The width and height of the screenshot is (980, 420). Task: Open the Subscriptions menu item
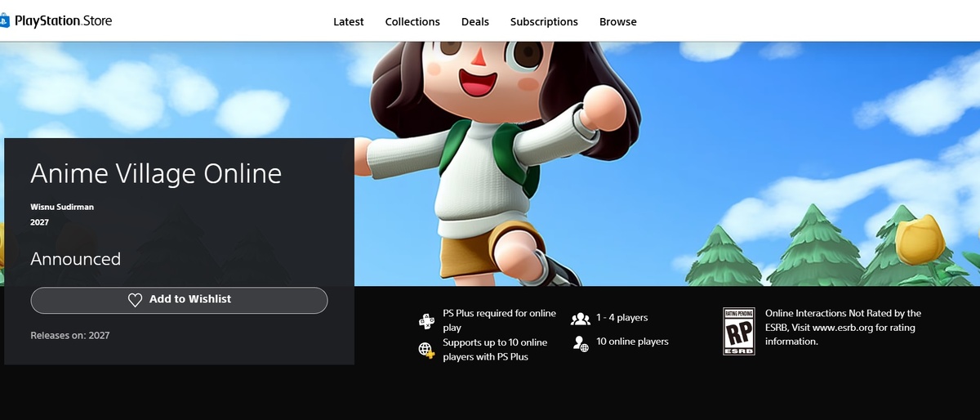[x=544, y=22]
